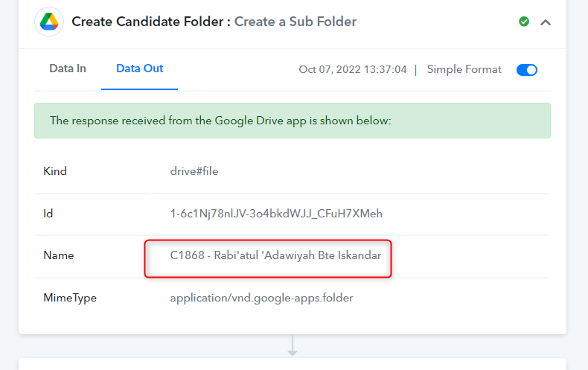Click the Id field label
The height and width of the screenshot is (370, 588).
48,214
